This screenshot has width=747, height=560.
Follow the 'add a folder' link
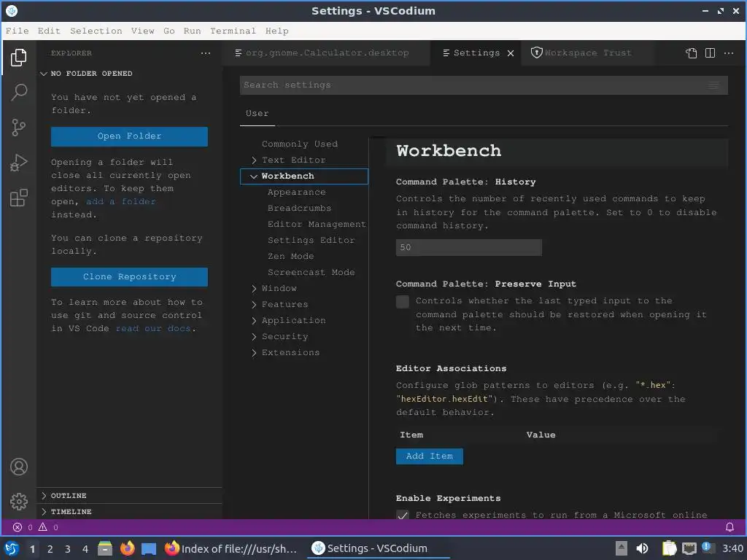tap(121, 202)
